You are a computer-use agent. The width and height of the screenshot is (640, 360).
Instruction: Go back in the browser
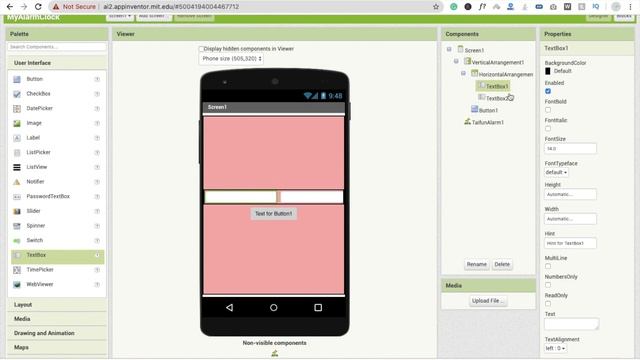(x=9, y=7)
